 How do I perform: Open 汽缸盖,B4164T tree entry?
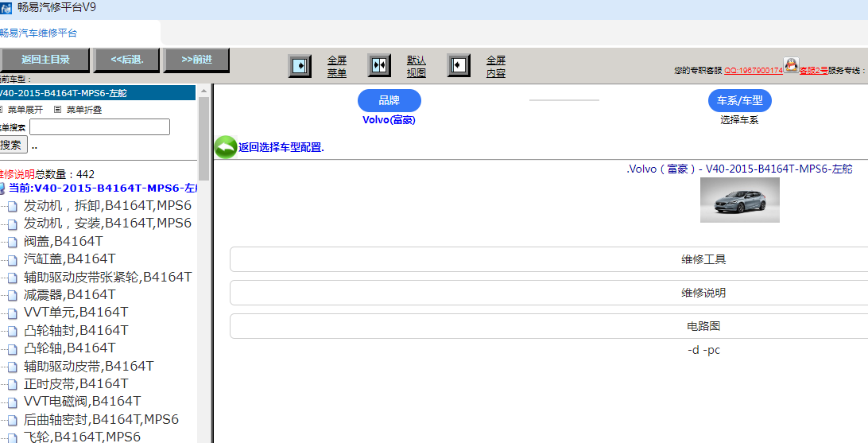(70, 259)
